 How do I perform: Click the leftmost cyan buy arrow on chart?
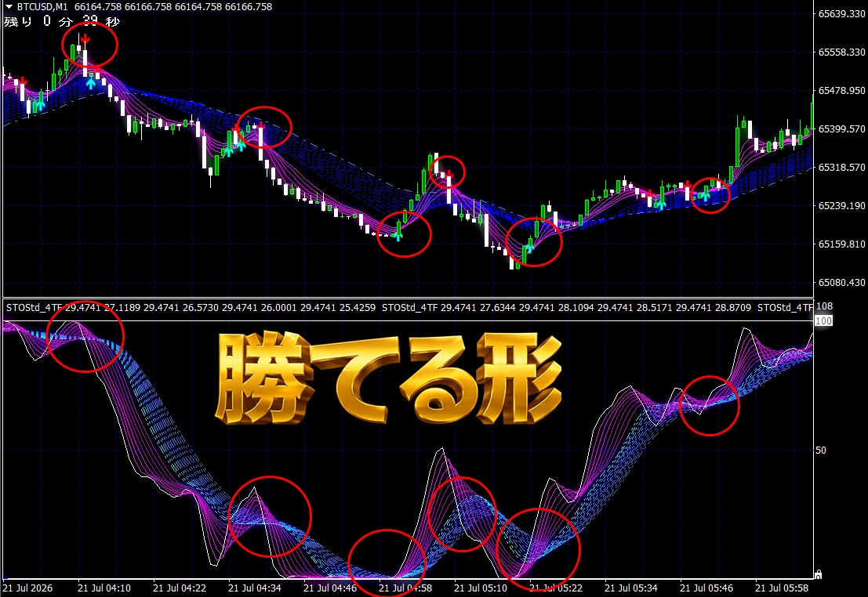point(40,104)
